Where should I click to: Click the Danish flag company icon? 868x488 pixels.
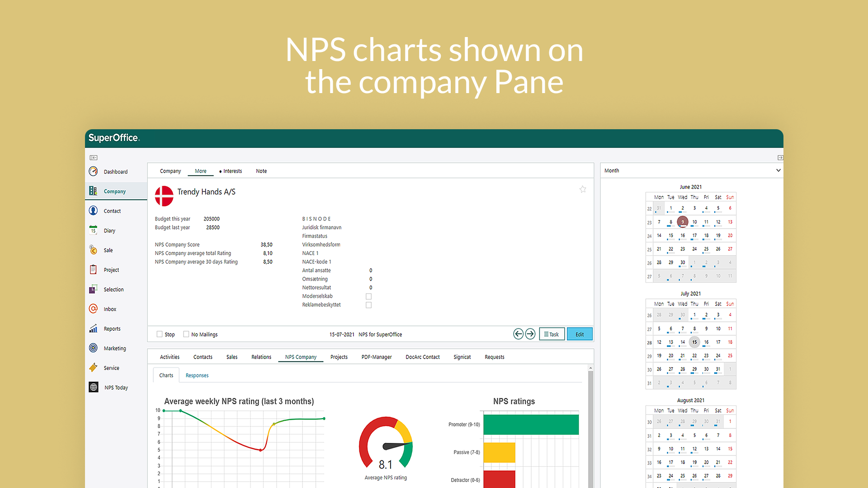(164, 196)
